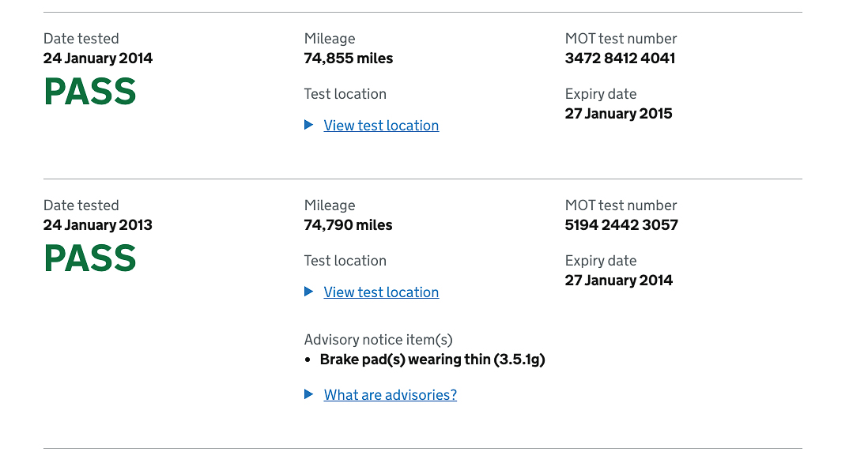Click the 74,790 miles mileage value
Viewport: 868px width, 452px height.
pyautogui.click(x=348, y=224)
